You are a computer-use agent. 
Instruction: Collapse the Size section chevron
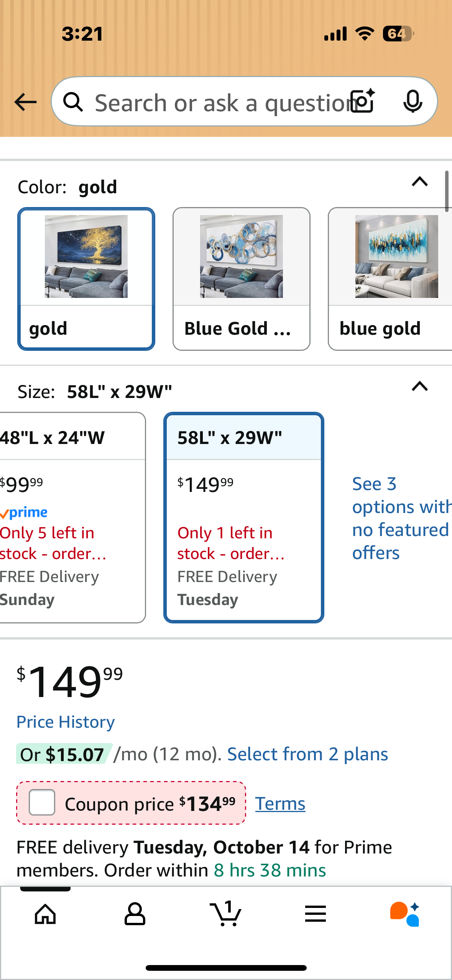pos(419,386)
